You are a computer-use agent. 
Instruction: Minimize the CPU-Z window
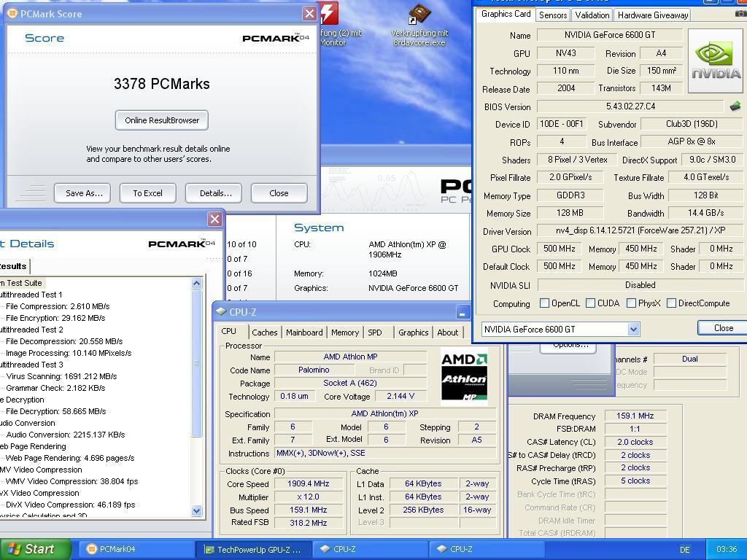coord(462,312)
